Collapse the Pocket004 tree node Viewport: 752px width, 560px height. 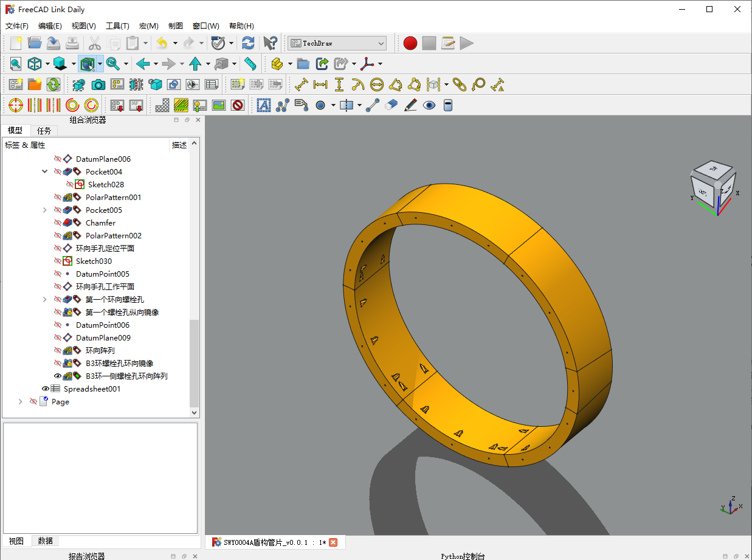[x=44, y=172]
